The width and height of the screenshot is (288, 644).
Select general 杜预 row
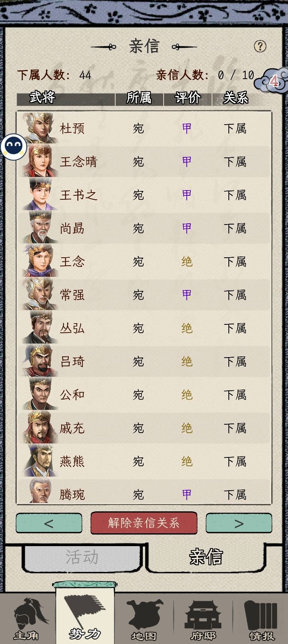click(144, 128)
